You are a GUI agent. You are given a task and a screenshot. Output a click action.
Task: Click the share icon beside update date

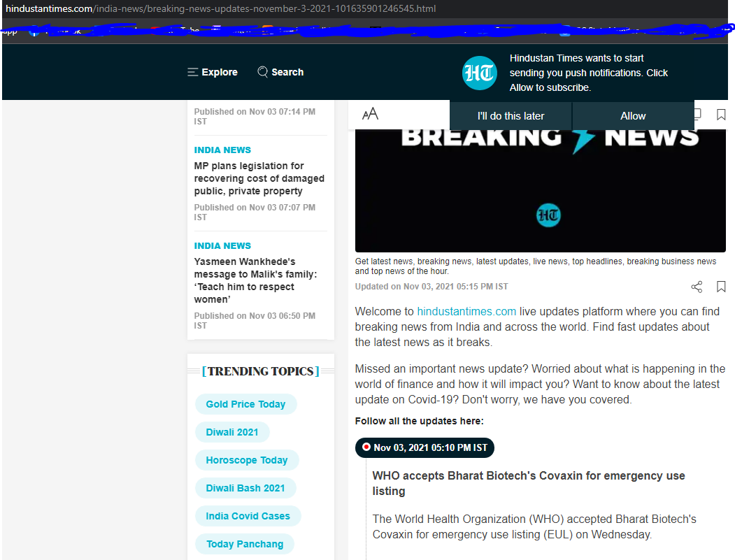coord(697,287)
